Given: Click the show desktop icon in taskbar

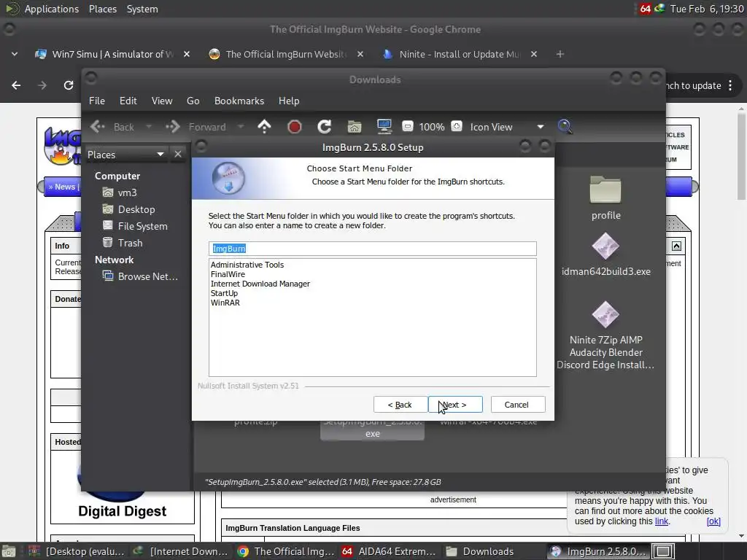Looking at the screenshot, I should (x=9, y=551).
